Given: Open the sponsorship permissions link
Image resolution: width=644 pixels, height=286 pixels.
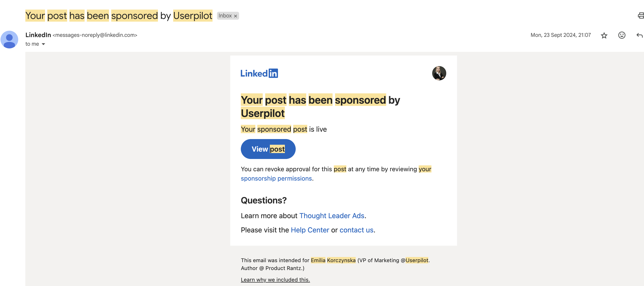Looking at the screenshot, I should [276, 178].
